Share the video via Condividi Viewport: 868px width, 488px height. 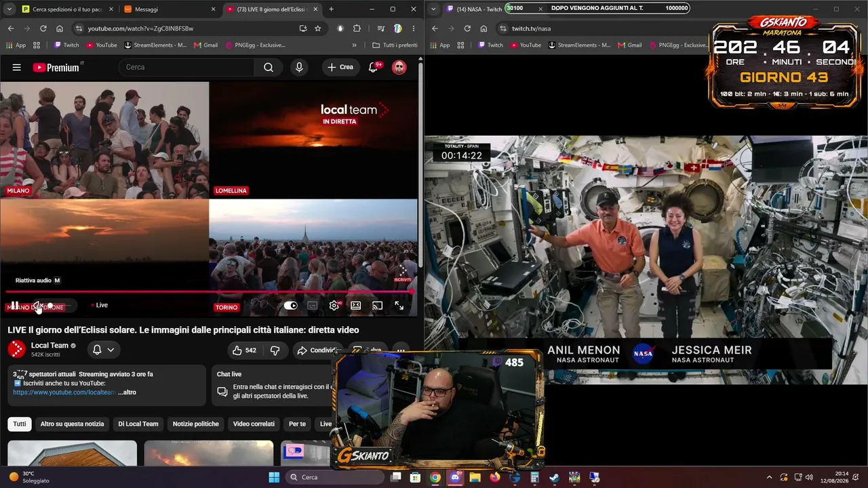(317, 350)
